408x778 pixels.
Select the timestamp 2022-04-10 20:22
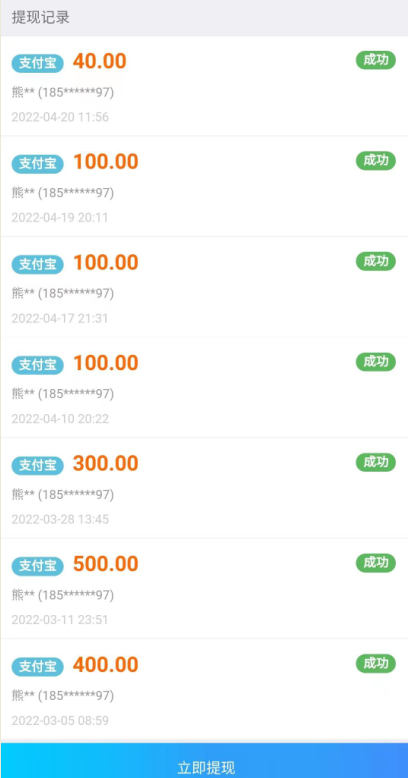click(x=60, y=419)
